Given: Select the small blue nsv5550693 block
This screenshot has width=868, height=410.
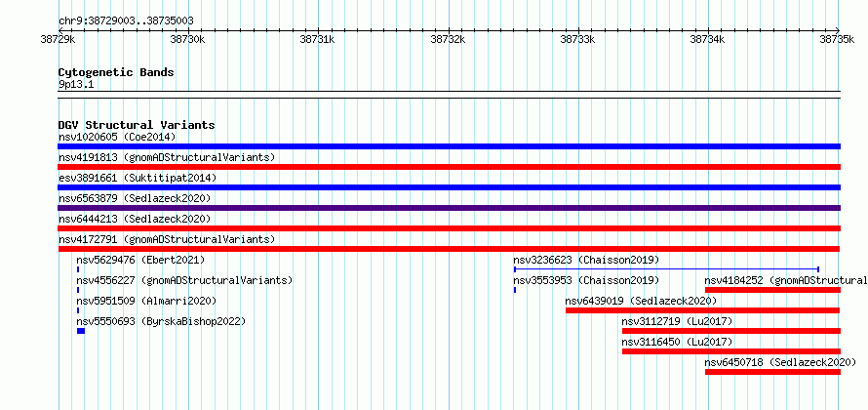Looking at the screenshot, I should click(81, 331).
